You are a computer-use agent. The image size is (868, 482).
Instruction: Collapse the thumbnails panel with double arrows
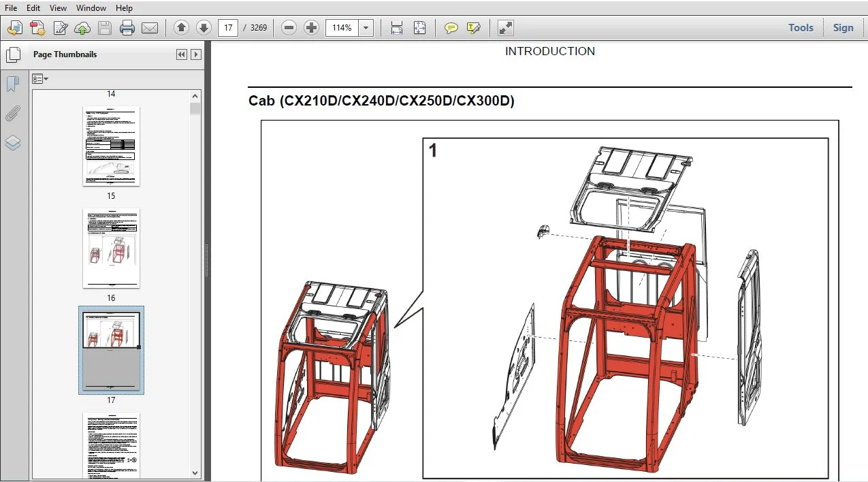182,54
